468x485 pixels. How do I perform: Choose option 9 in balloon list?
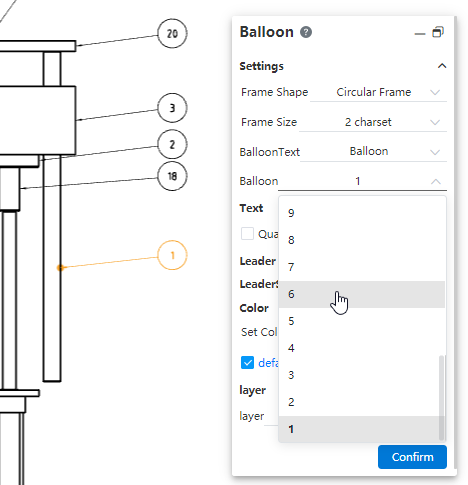362,213
